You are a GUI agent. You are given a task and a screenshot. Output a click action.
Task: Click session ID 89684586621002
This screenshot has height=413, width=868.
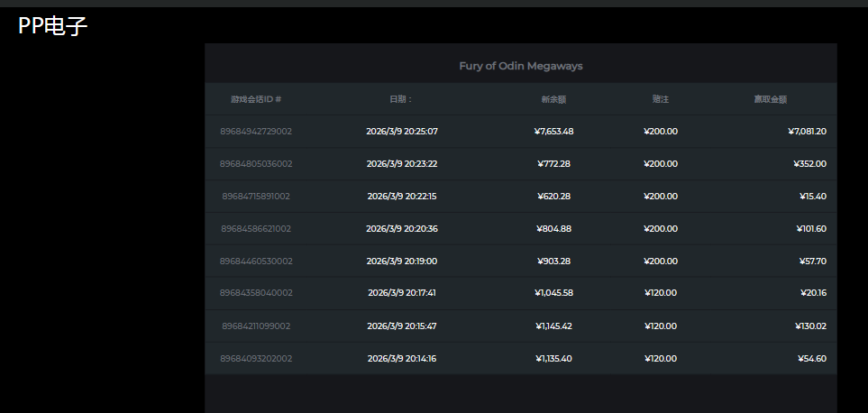click(x=256, y=229)
